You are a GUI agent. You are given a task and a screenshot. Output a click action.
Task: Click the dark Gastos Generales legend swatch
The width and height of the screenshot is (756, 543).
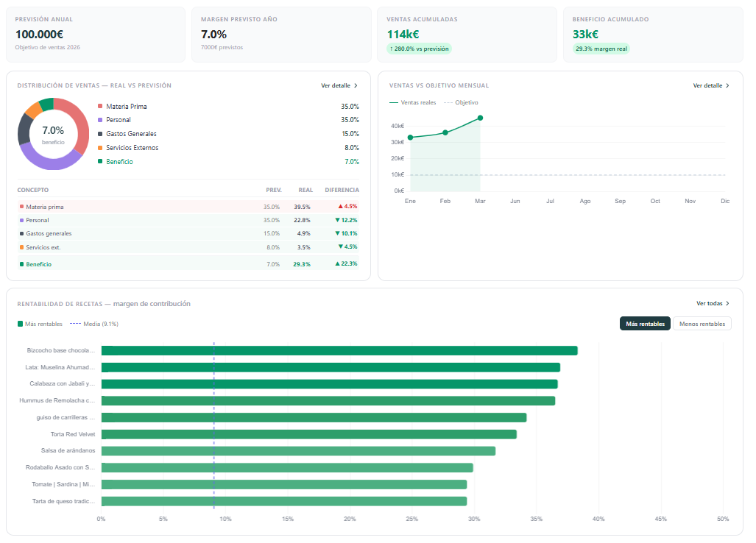click(100, 133)
